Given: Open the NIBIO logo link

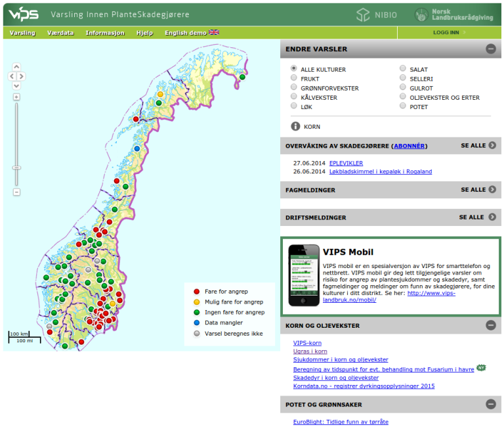Looking at the screenshot, I should (x=377, y=15).
